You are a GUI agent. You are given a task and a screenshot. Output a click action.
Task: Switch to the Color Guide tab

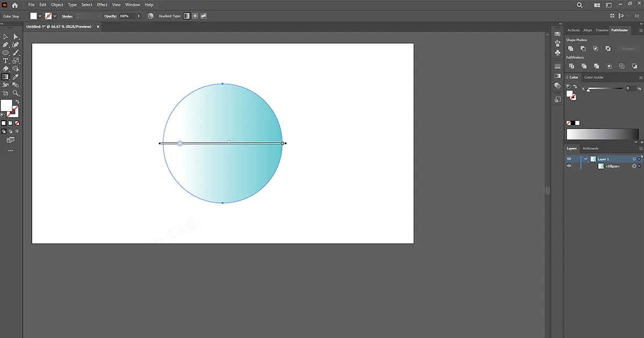click(x=594, y=77)
